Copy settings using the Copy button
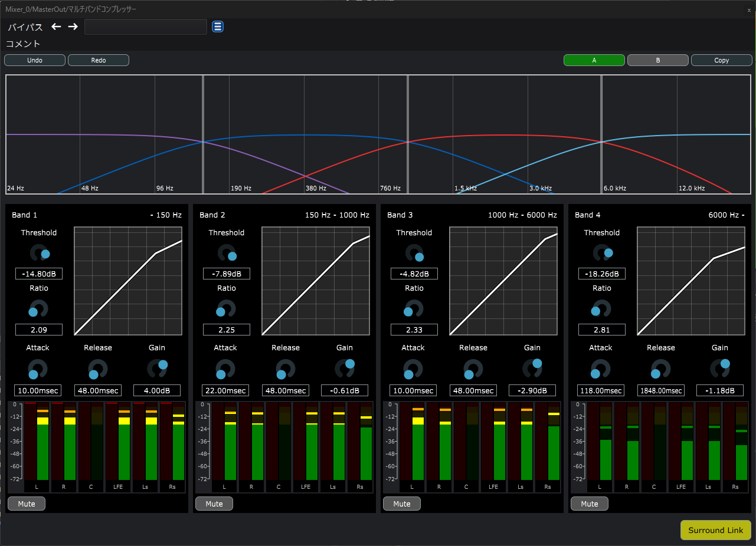Image resolution: width=756 pixels, height=546 pixels. [x=721, y=60]
